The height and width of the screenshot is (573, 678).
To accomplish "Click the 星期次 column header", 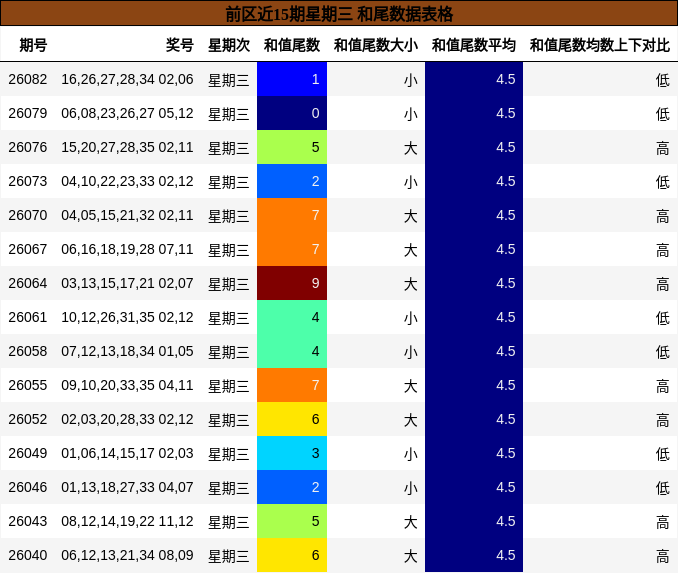I will click(x=229, y=45).
